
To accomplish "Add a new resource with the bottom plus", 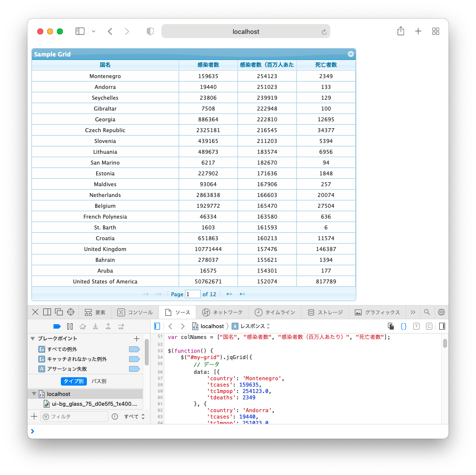I will 34,417.
